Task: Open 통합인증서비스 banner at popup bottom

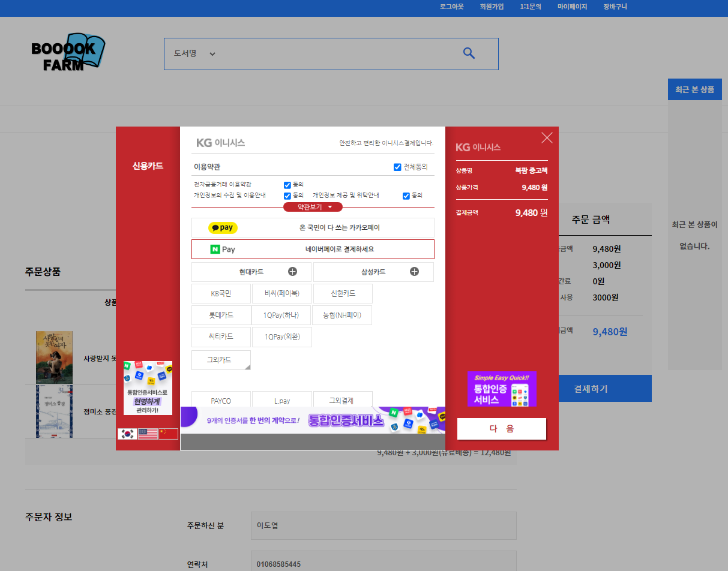Action: click(x=313, y=420)
